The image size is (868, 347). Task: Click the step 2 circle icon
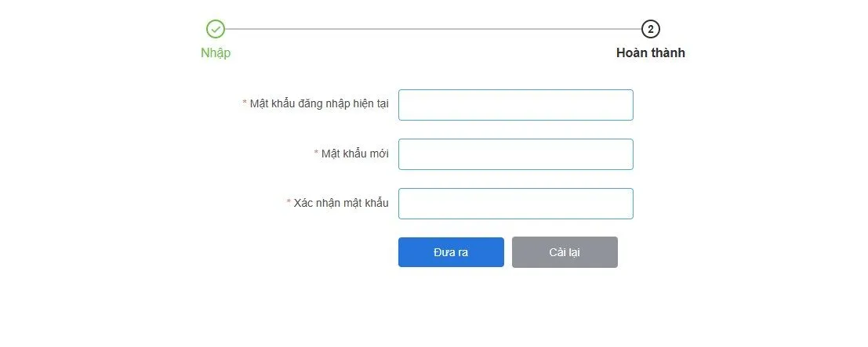(x=650, y=29)
